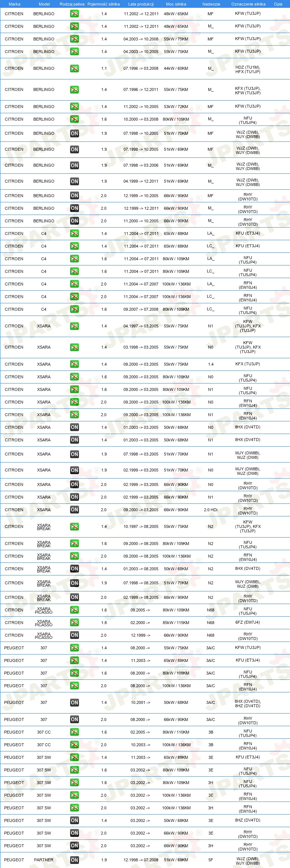Click ON diesel icon in Xsara 2.0 HDi row
Viewport: 290px width, 868px height.
tap(74, 510)
